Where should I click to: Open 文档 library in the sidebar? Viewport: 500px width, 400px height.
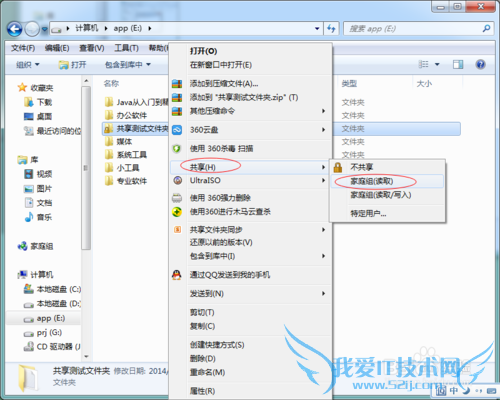(44, 203)
